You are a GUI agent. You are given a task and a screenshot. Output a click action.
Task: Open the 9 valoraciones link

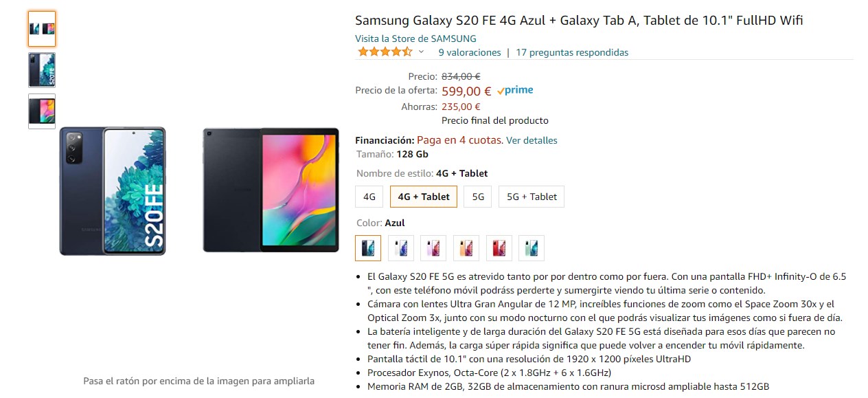click(x=470, y=52)
